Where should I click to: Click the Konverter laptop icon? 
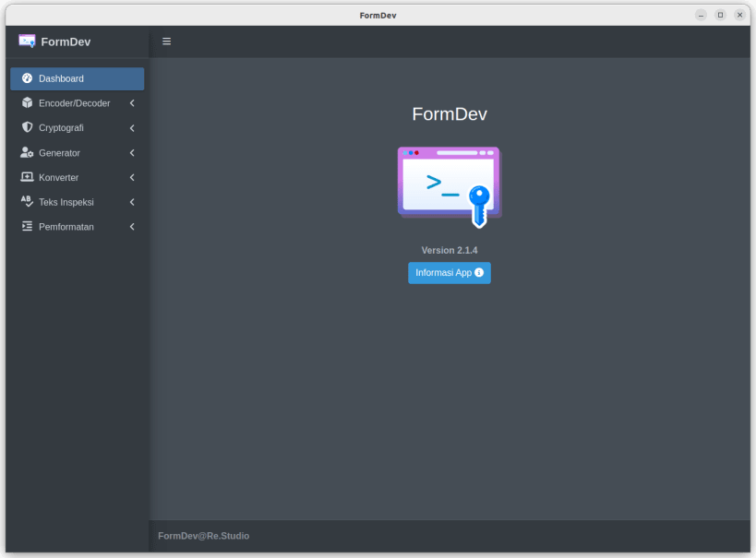click(27, 177)
